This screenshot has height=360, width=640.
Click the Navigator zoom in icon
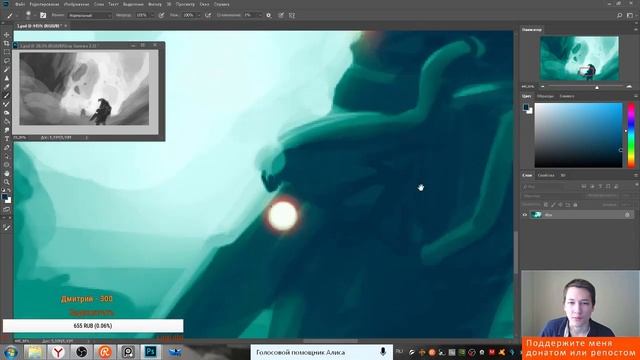coord(629,87)
